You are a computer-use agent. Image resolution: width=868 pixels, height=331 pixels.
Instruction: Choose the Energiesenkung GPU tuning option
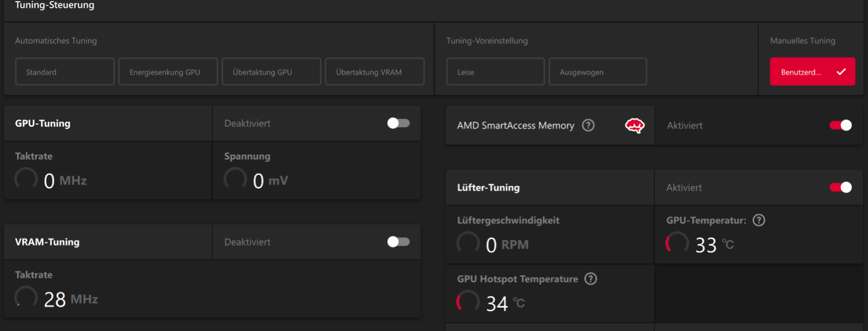[168, 72]
